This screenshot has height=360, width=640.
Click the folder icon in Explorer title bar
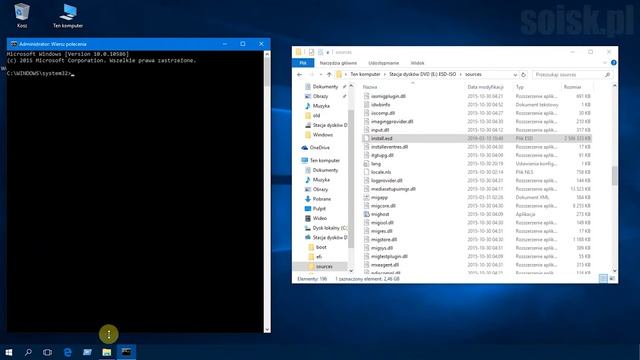coord(299,52)
